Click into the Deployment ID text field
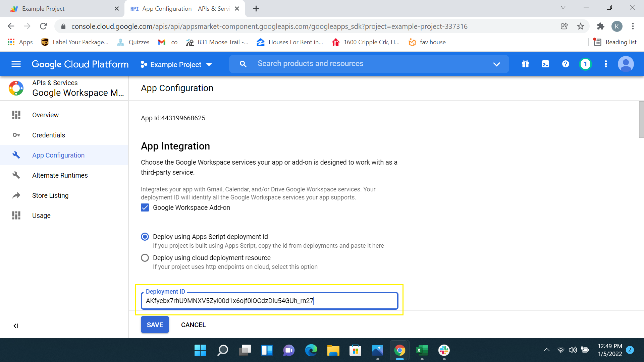644x362 pixels. coord(269,301)
